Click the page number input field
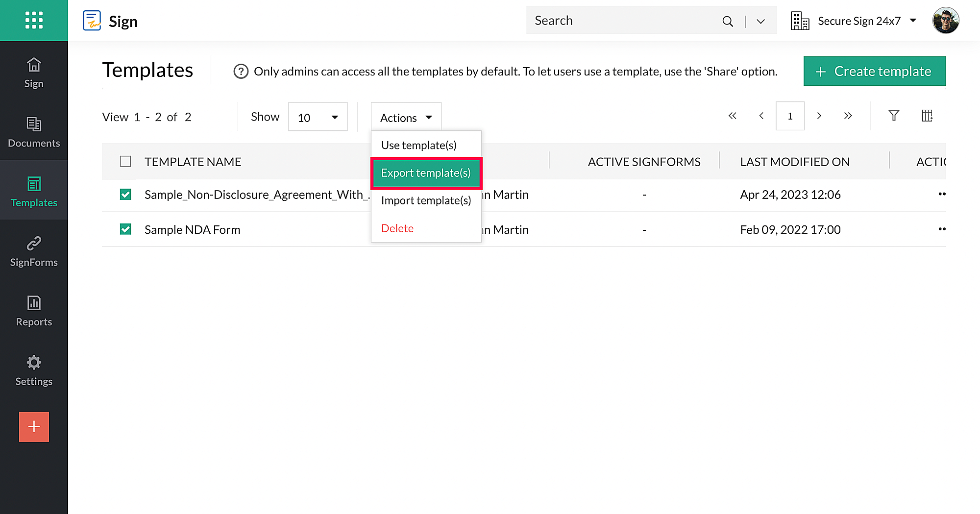This screenshot has height=514, width=980. [790, 116]
